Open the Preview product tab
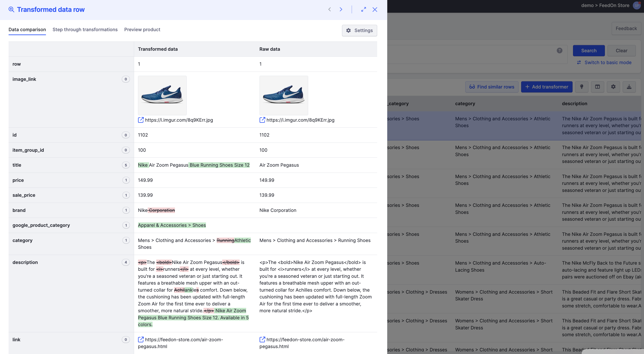The image size is (644, 354). (142, 29)
